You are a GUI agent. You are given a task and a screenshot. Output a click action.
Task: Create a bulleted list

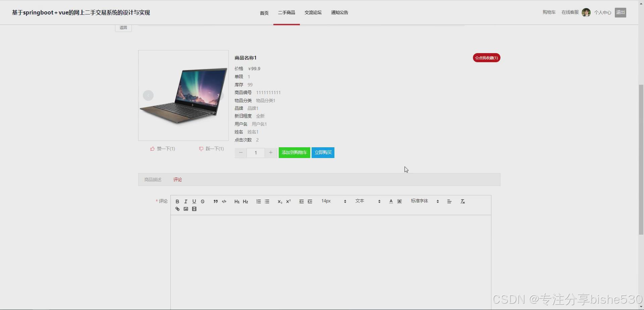(267, 201)
